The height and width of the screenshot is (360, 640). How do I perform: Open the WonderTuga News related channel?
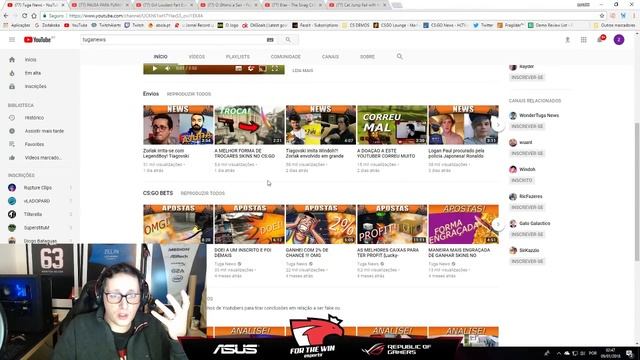539,116
